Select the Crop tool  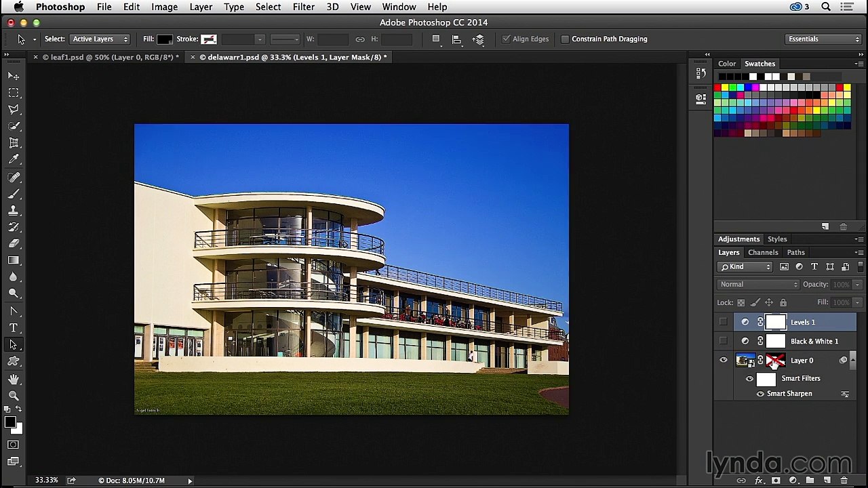pos(14,143)
